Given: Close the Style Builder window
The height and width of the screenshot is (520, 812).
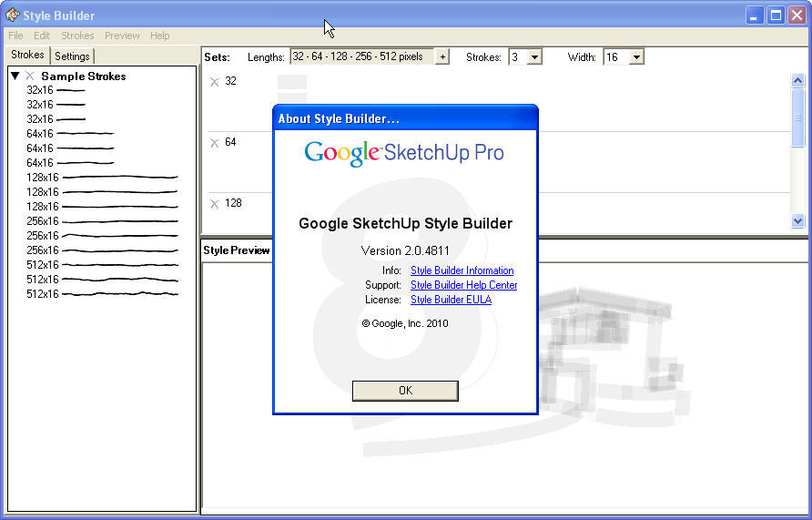Looking at the screenshot, I should (x=797, y=15).
